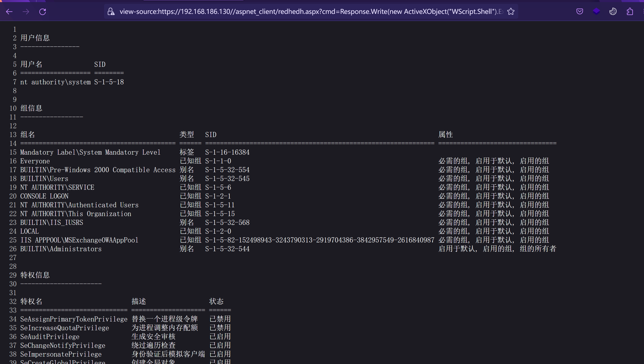This screenshot has height=364, width=644.
Task: Click the 用户信息 heading on line 2
Action: (x=35, y=38)
